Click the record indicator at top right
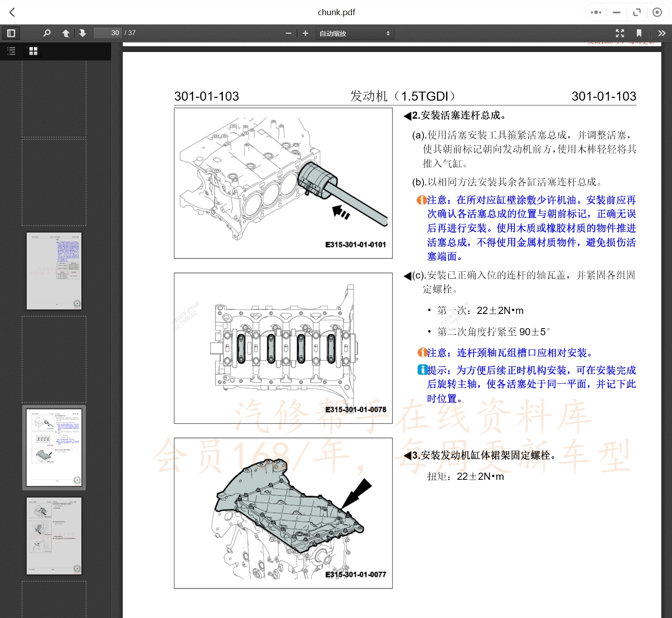This screenshot has height=618, width=672. pos(657,12)
